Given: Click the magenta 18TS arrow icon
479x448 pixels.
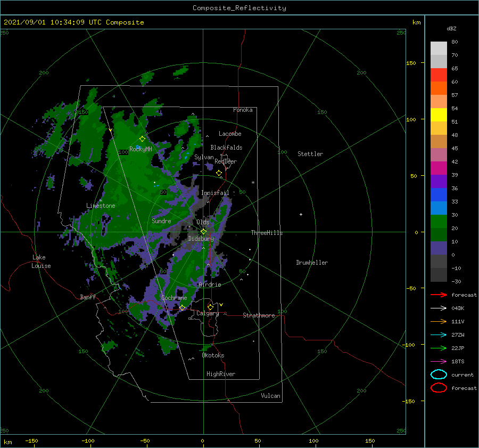Looking at the screenshot, I should [439, 362].
